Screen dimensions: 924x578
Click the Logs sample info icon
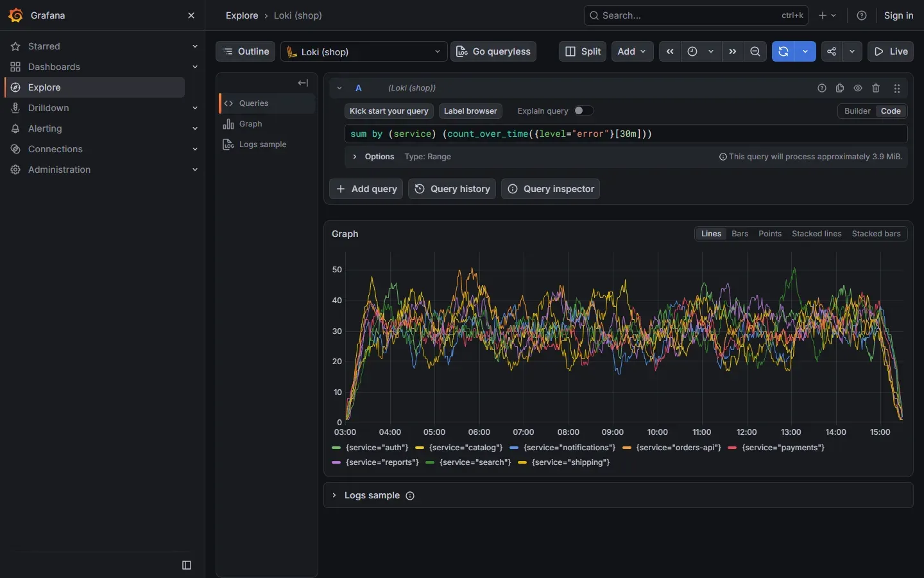[x=410, y=496]
